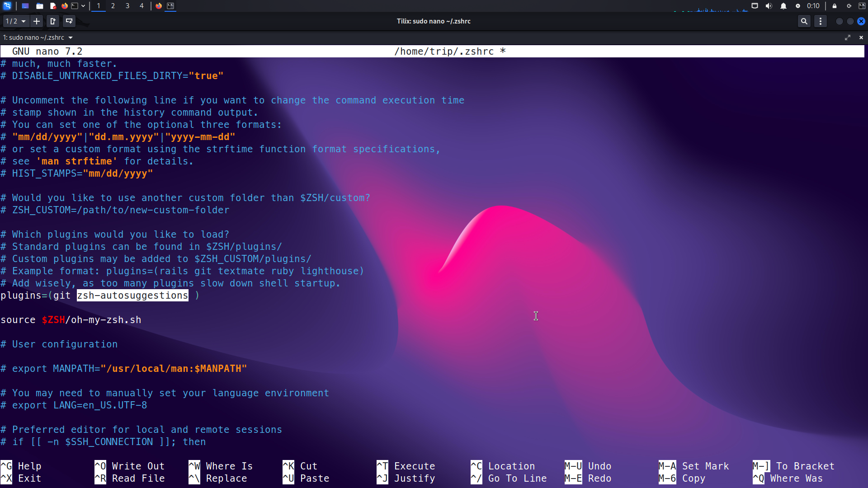
Task: Click the volume speaker icon
Action: tap(769, 6)
